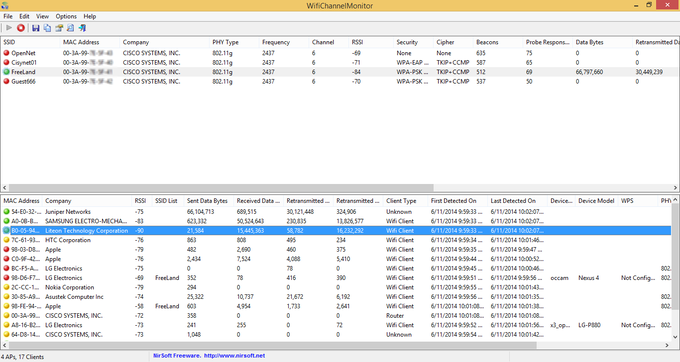Select the Juniper Networks client row

click(336, 212)
